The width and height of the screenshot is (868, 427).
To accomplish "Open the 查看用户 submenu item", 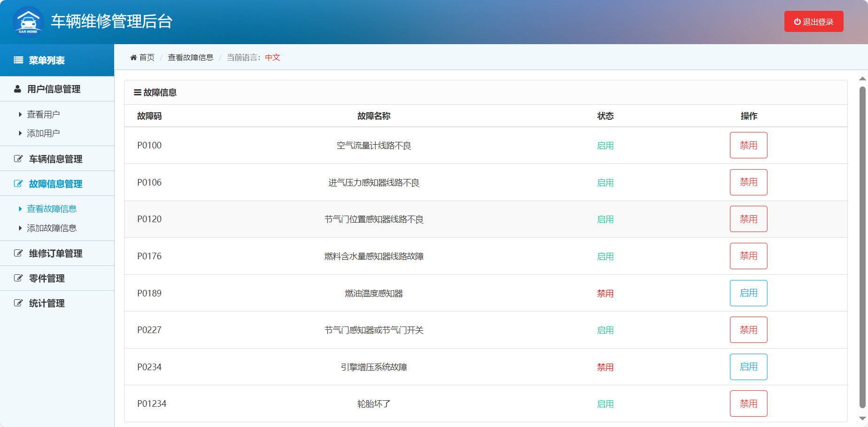I will tap(43, 114).
